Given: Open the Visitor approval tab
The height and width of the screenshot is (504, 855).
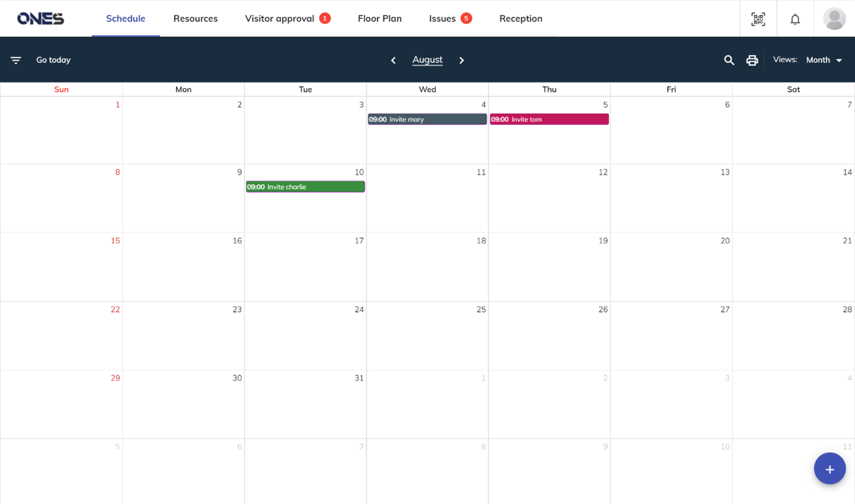Looking at the screenshot, I should tap(280, 19).
